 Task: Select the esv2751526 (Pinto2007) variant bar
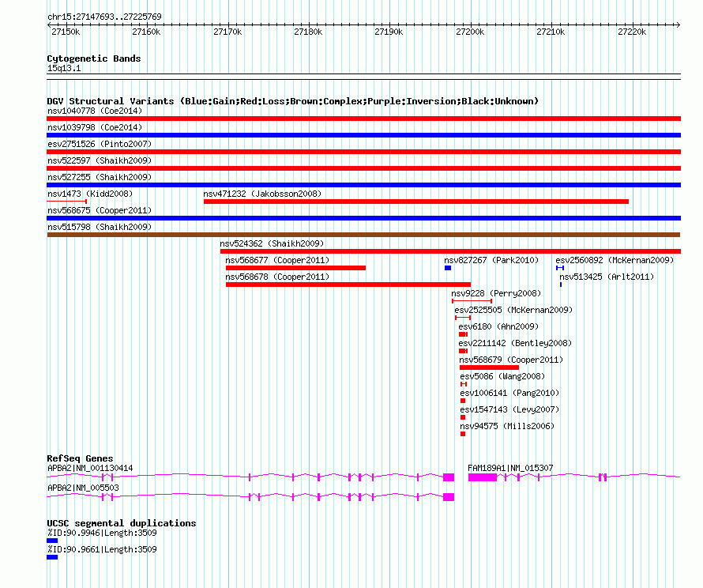363,152
